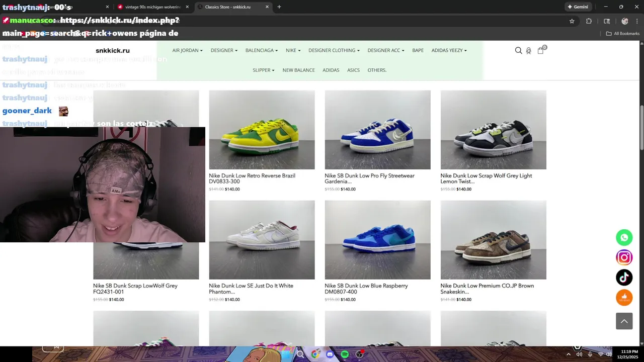Open the site search magnifier icon
644x362 pixels.
(x=518, y=50)
